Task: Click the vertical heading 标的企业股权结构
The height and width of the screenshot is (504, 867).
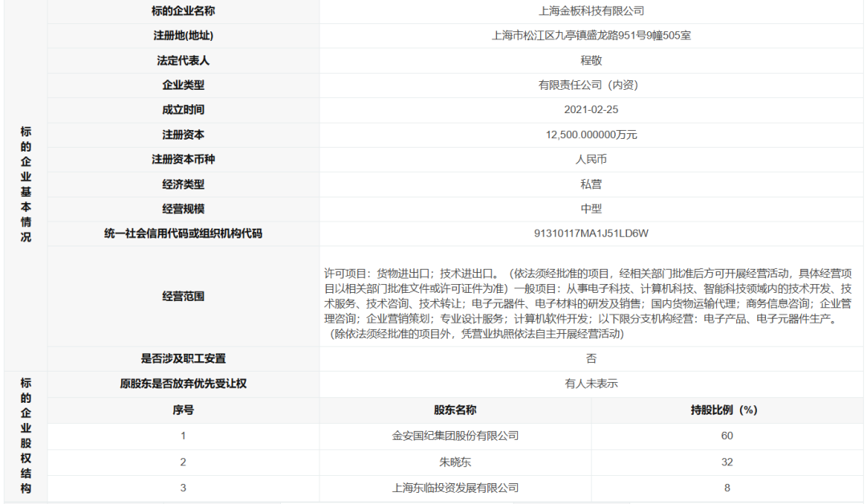Action: pyautogui.click(x=26, y=436)
